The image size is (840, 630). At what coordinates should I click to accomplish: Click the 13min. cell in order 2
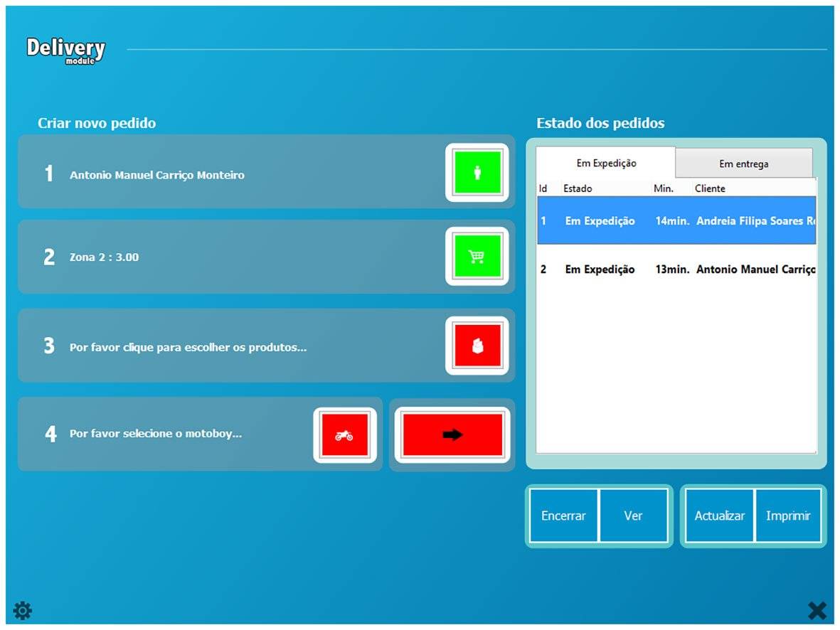tap(672, 269)
